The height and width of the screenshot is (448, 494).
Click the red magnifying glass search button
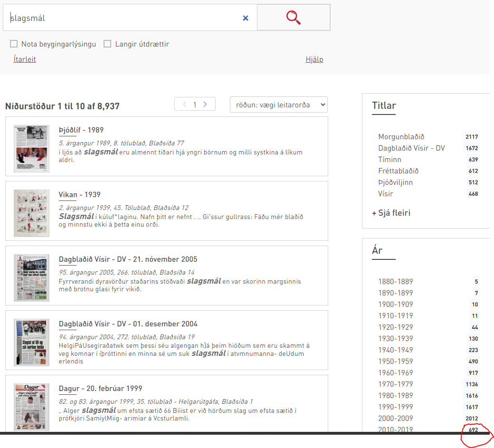[294, 18]
